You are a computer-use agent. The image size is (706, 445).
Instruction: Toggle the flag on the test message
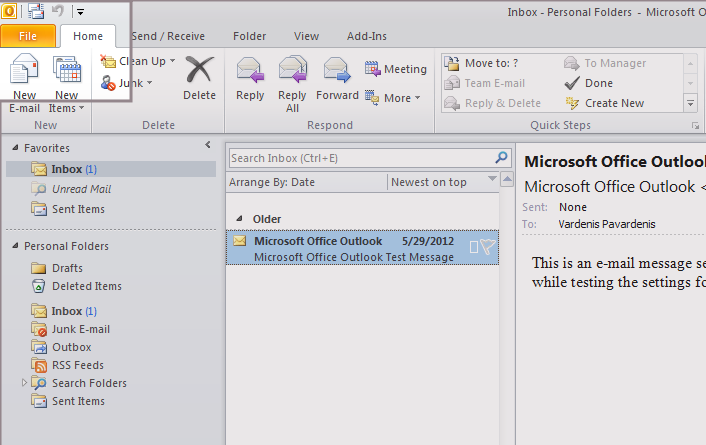click(487, 247)
